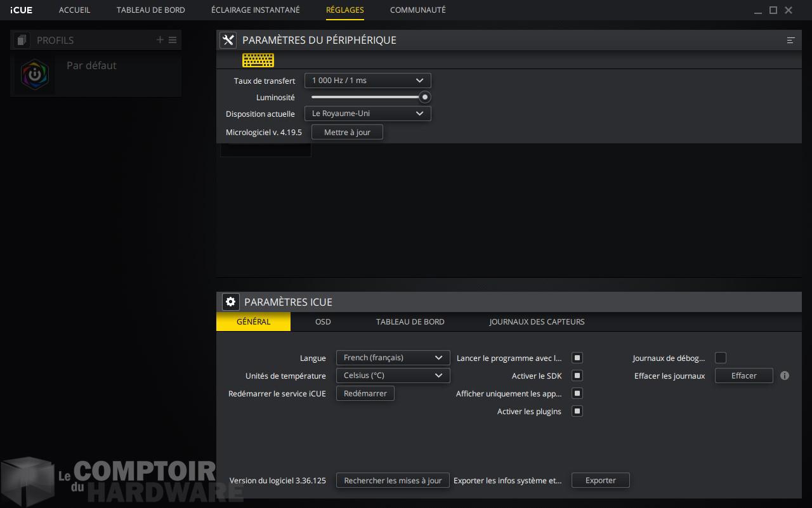
Task: Click the info icon beside Effacer
Action: click(785, 375)
